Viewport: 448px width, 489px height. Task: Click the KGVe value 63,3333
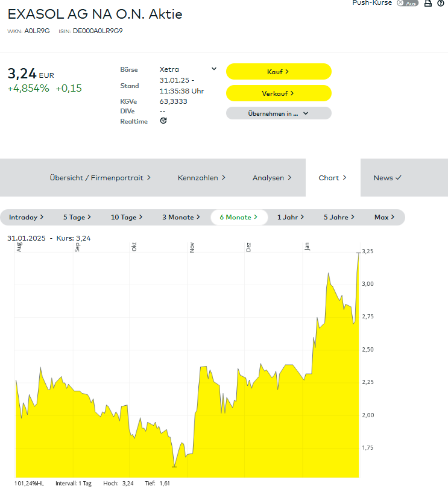pos(173,101)
